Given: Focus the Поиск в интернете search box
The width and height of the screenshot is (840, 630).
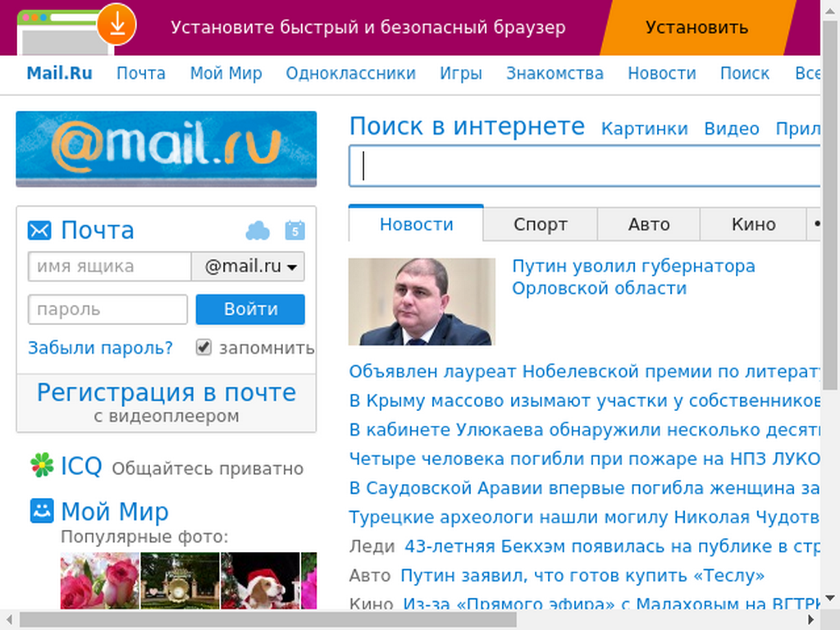Looking at the screenshot, I should tap(584, 166).
